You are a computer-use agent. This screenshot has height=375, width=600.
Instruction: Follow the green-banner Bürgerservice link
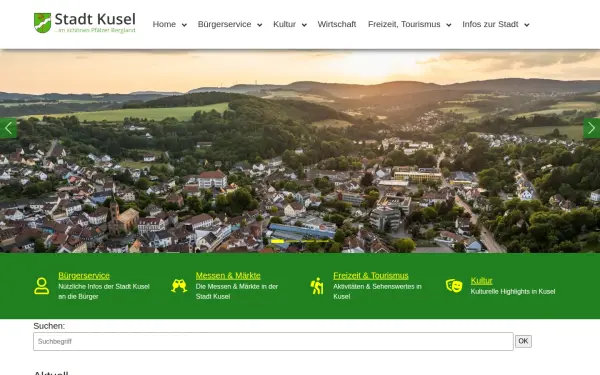click(84, 276)
